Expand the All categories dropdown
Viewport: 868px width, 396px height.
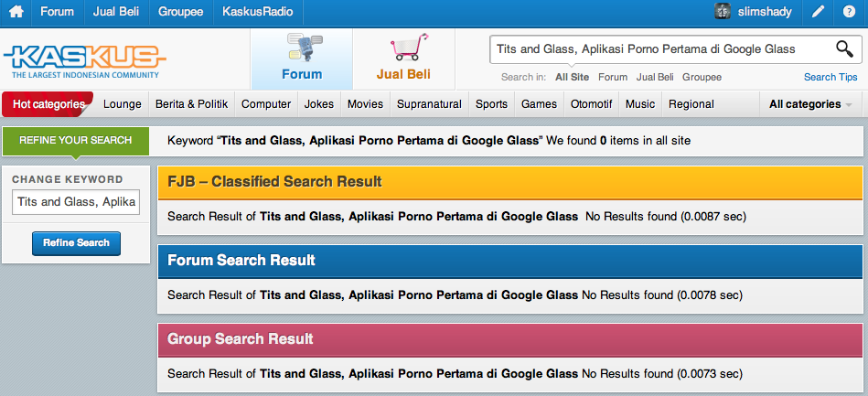pyautogui.click(x=810, y=104)
